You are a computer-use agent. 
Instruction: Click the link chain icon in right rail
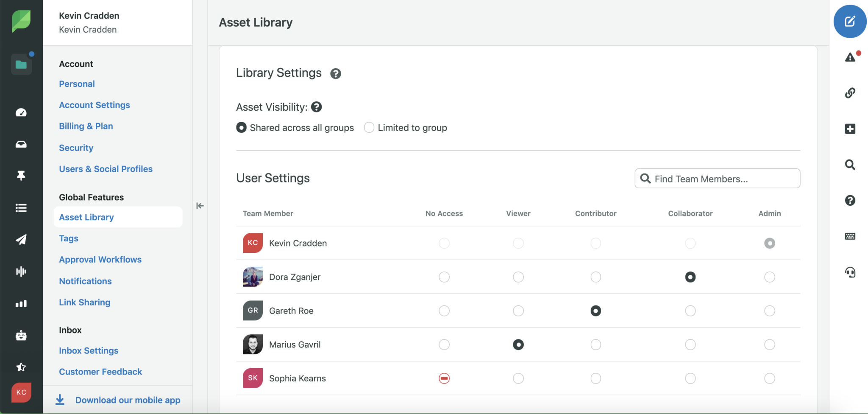tap(850, 93)
